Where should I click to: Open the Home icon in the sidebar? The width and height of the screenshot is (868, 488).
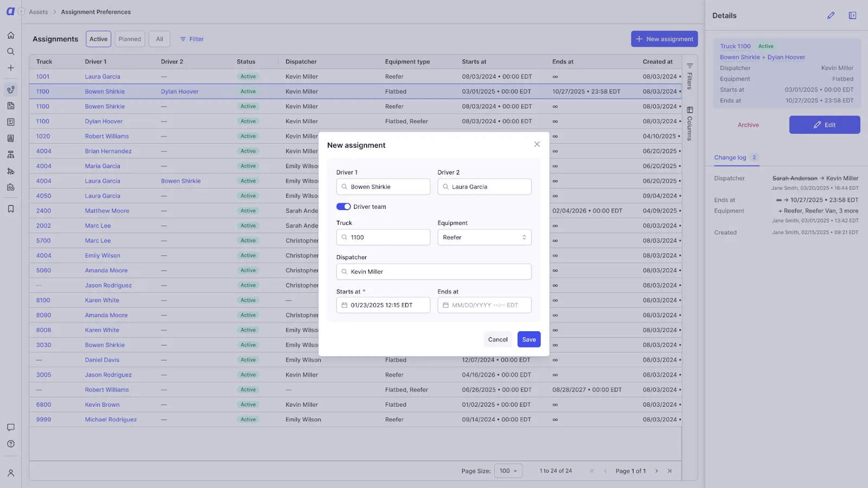[10, 35]
